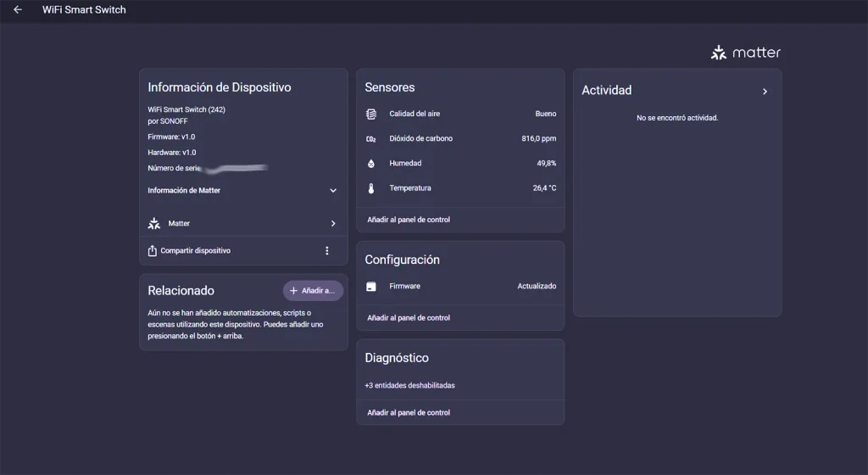Show the +3 entidades deshabilitadas
Viewport: 868px width, 475px height.
[409, 385]
